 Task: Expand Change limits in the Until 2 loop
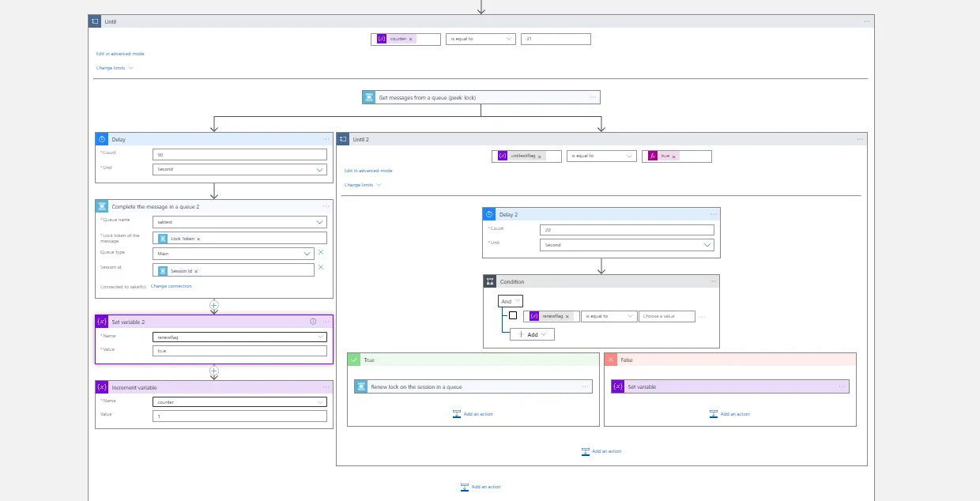click(x=363, y=185)
